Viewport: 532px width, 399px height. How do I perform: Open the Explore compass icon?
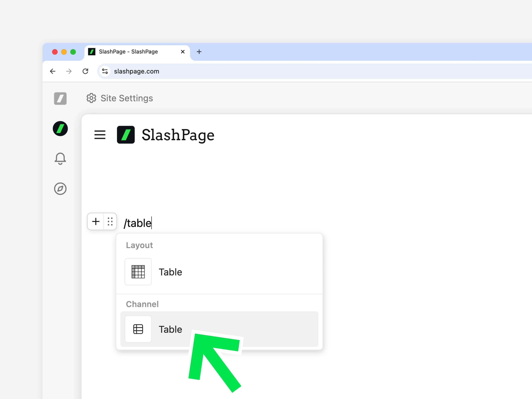tap(60, 189)
